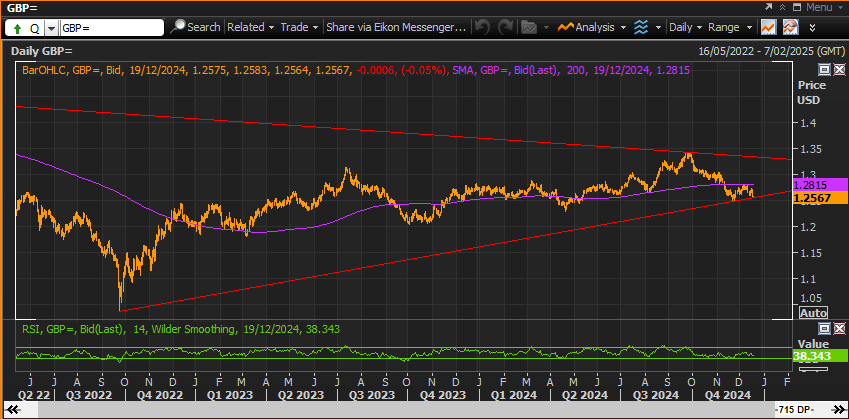
Task: Click the blue wave lines icon
Action: pyautogui.click(x=641, y=27)
